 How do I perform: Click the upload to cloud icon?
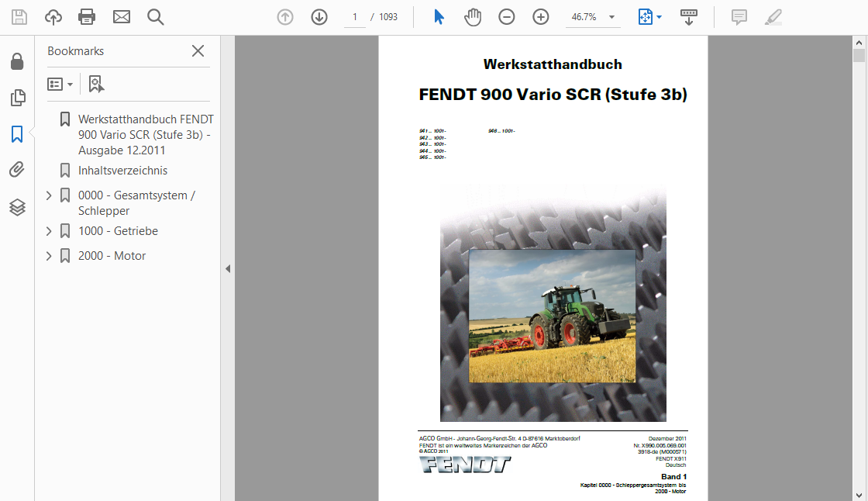[x=53, y=17]
